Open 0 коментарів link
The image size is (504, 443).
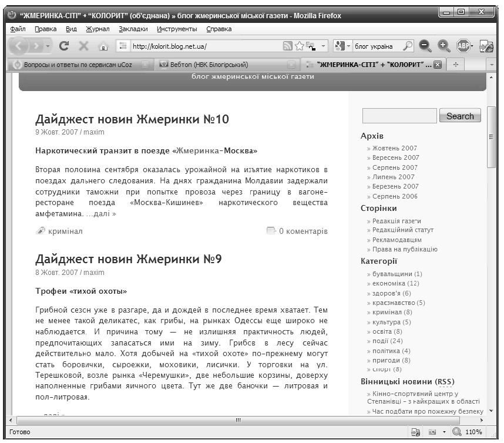(303, 231)
